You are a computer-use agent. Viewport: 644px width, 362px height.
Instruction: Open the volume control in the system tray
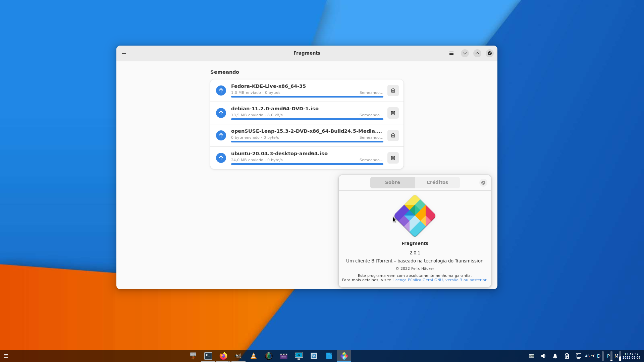pos(543,356)
